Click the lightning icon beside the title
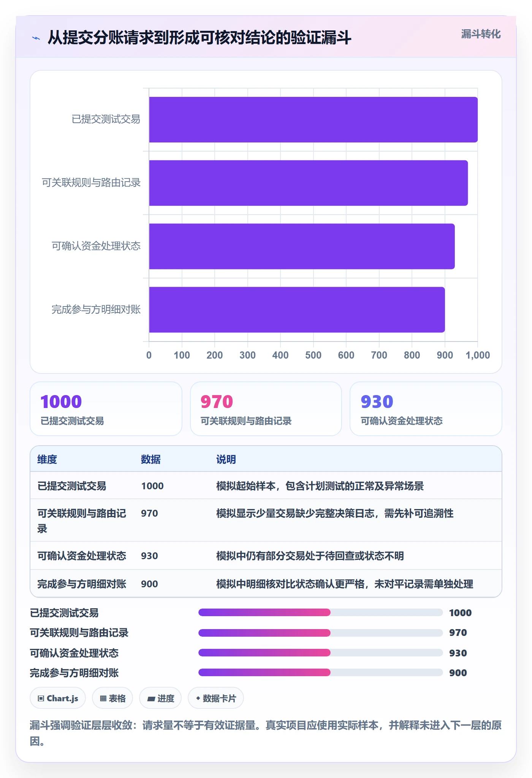The height and width of the screenshot is (778, 532). [36, 38]
